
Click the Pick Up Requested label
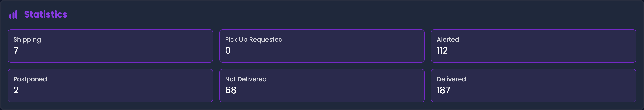point(254,40)
